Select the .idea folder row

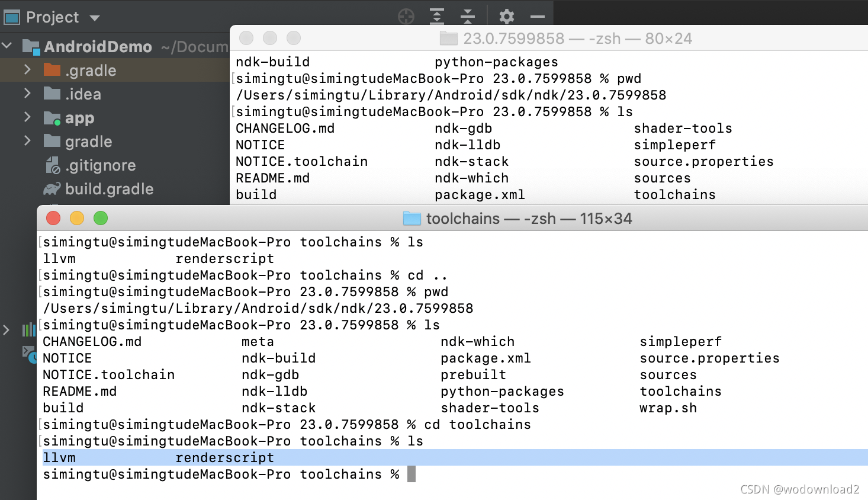tap(115, 94)
